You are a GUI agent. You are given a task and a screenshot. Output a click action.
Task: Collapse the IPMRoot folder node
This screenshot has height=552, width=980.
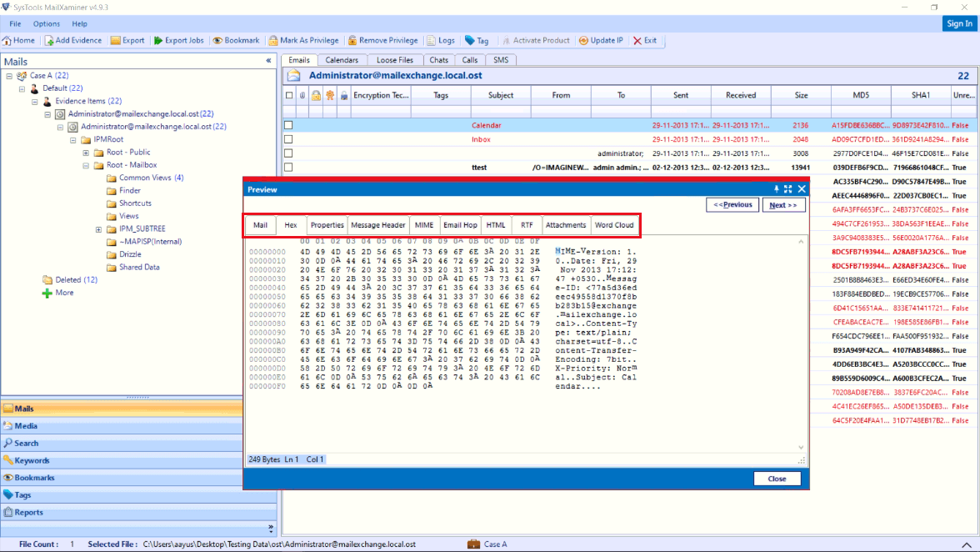tap(73, 140)
